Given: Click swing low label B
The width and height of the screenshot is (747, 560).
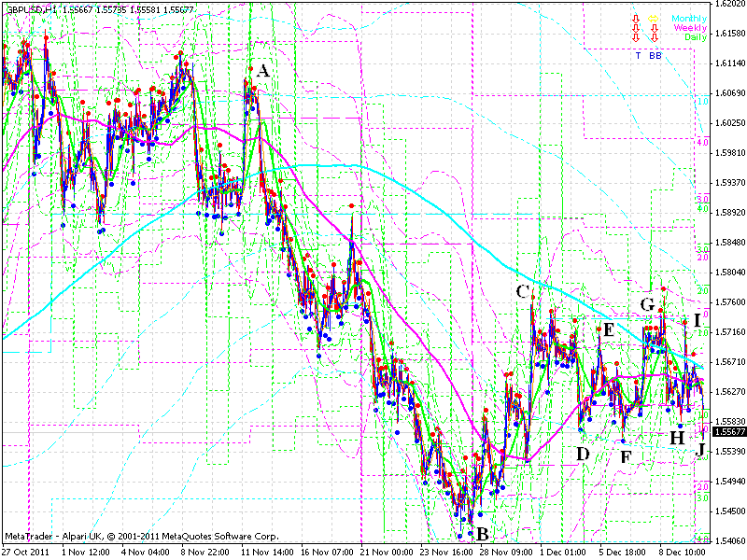Looking at the screenshot, I should tap(483, 534).
